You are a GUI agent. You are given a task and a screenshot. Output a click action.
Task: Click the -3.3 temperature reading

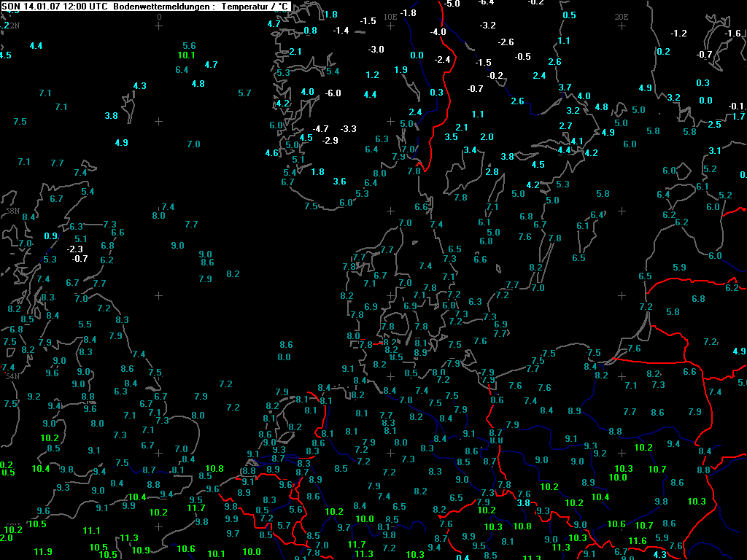348,128
